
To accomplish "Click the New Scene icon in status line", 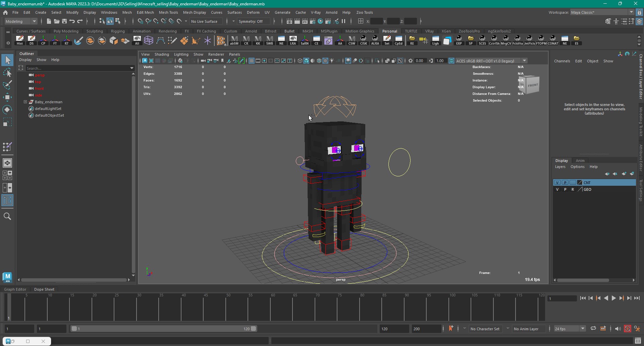I will pyautogui.click(x=49, y=21).
